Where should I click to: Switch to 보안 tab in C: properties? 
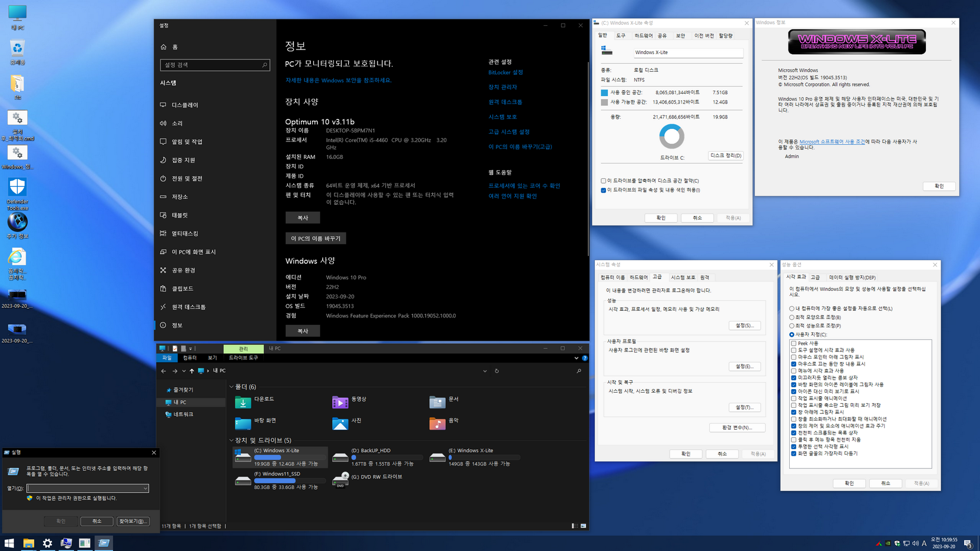[x=680, y=36]
